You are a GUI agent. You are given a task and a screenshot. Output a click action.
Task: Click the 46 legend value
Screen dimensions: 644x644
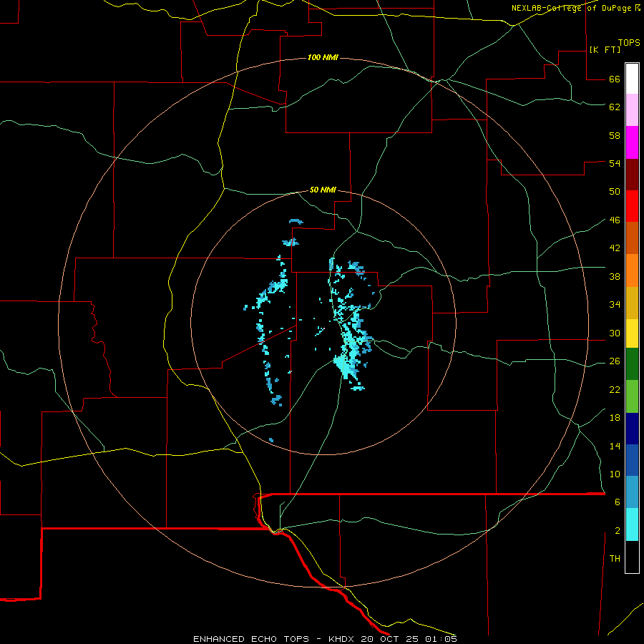click(x=615, y=220)
